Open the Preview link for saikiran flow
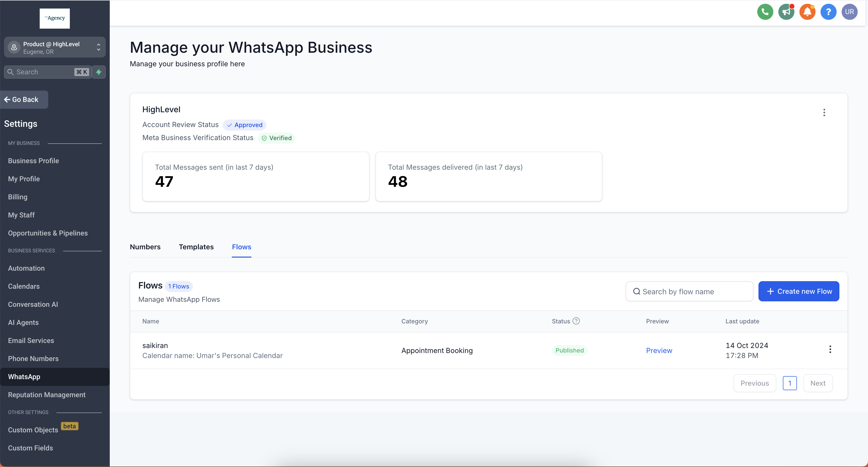 [x=659, y=351]
